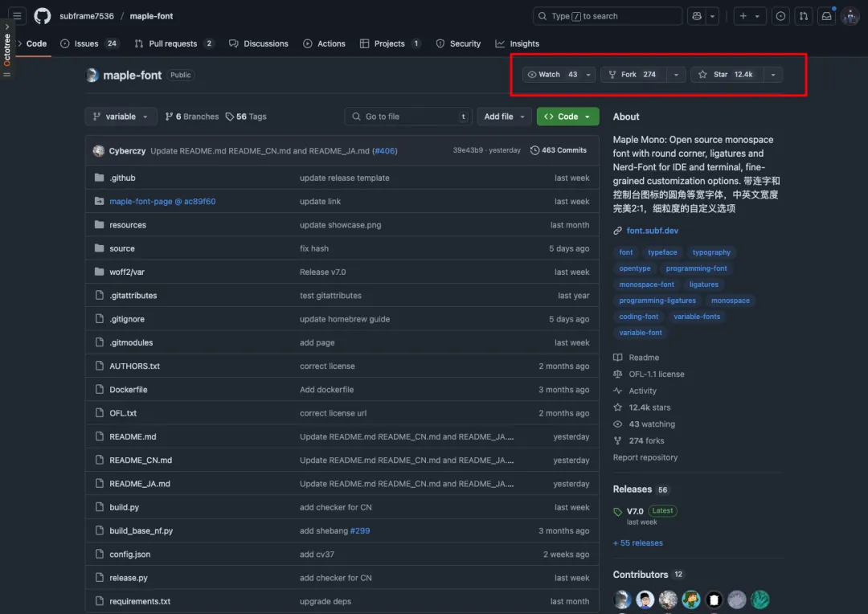
Task: Click the #406 pull request link
Action: [x=385, y=150]
